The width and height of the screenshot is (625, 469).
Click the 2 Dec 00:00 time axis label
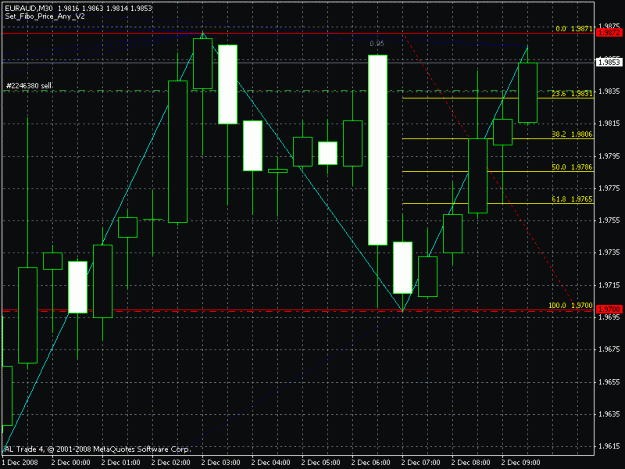pyautogui.click(x=71, y=463)
